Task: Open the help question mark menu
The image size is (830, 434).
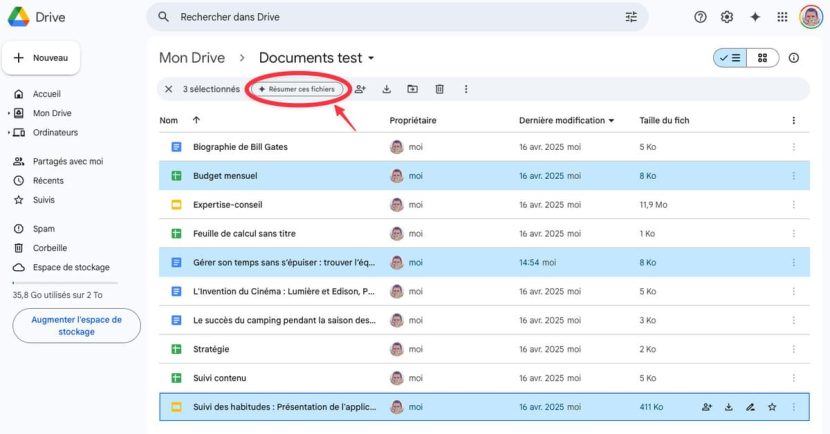Action: tap(700, 17)
